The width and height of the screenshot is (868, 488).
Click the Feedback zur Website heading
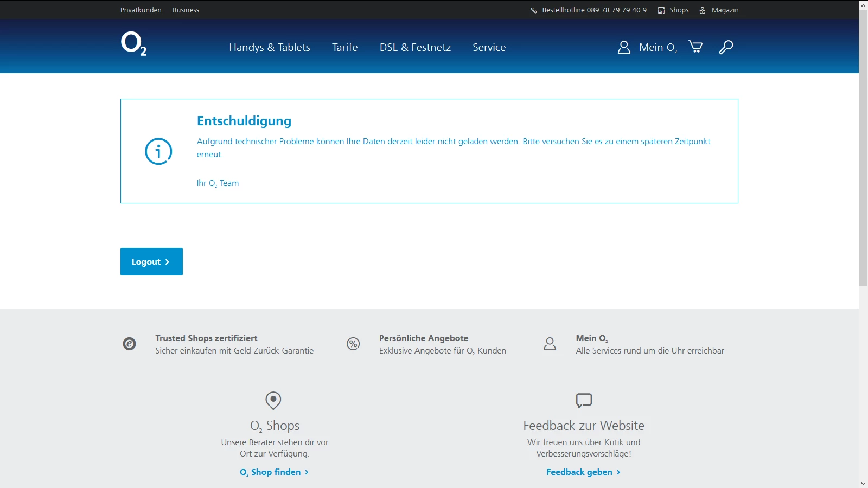pyautogui.click(x=584, y=426)
